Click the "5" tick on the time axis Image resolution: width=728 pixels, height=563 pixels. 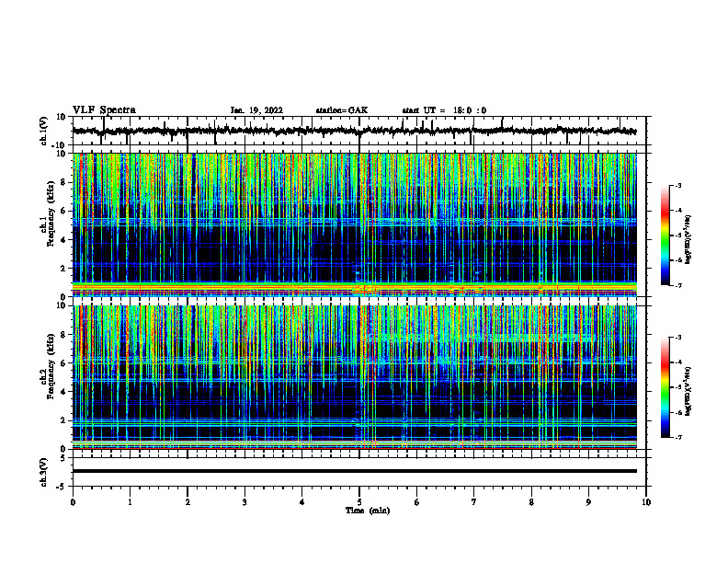click(359, 502)
